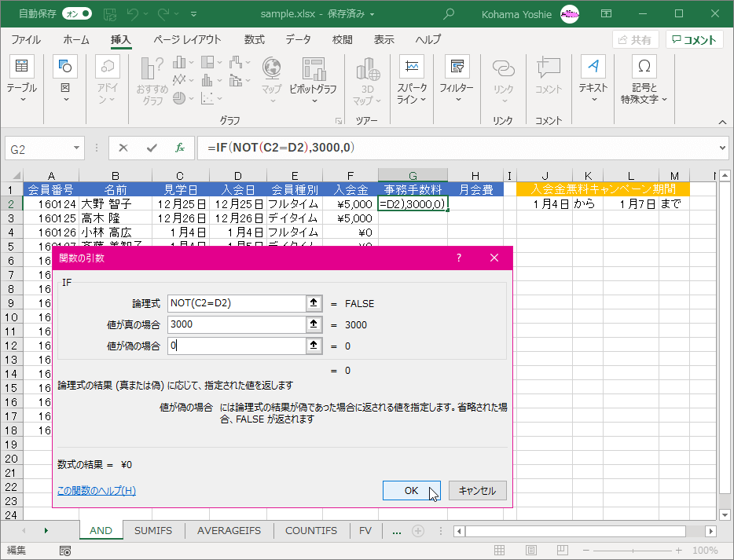
Task: Click the formula bar Enter checkmark icon
Action: pyautogui.click(x=152, y=148)
